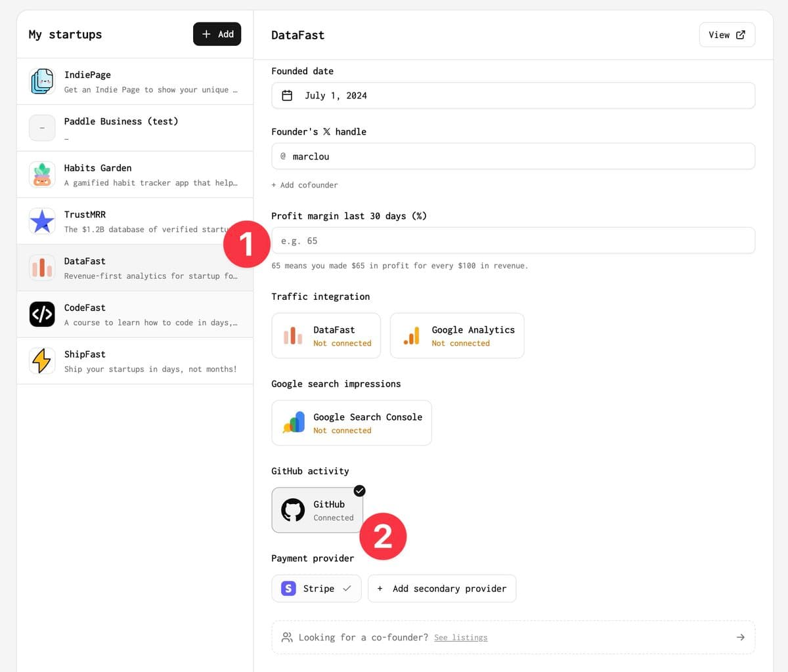Viewport: 788px width, 672px height.
Task: Open the View external link button
Action: coord(727,35)
